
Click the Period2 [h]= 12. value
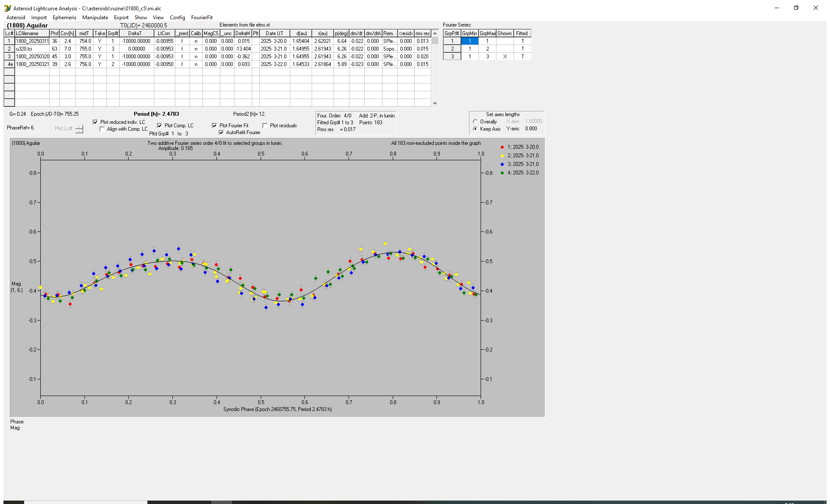pos(249,114)
